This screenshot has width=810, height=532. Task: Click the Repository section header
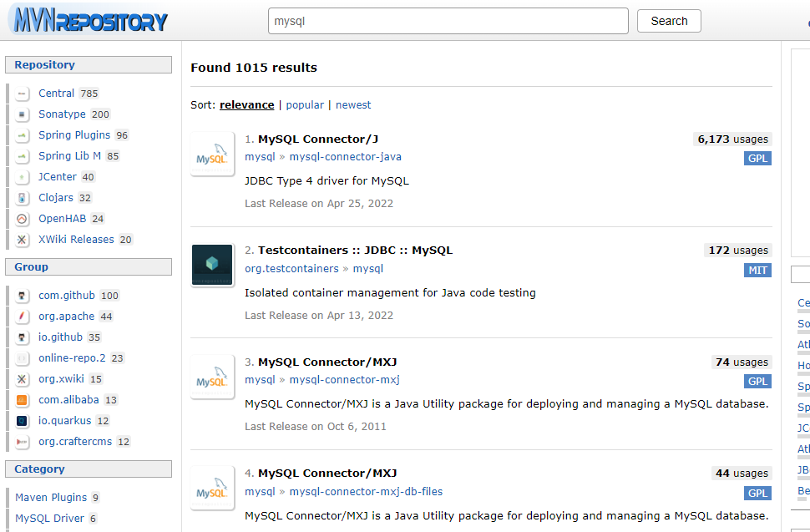tap(89, 65)
